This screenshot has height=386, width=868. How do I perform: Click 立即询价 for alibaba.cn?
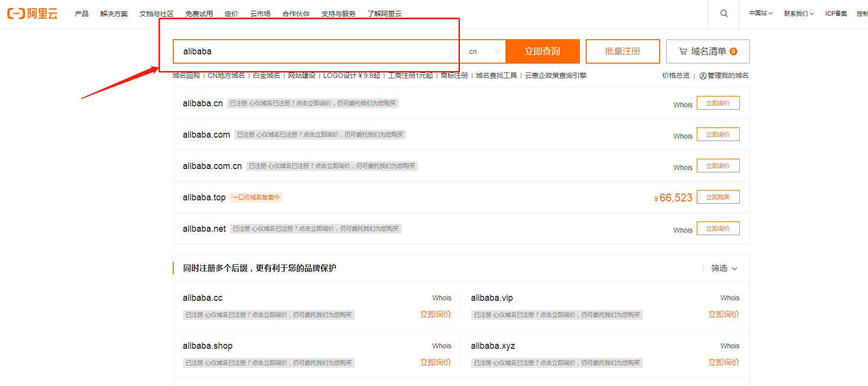718,103
